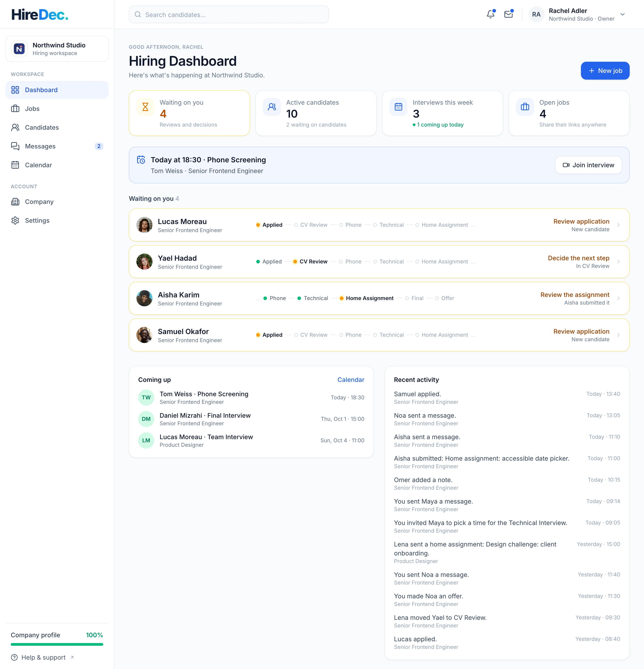644x669 pixels.
Task: Open Calendar in the sidebar
Action: (x=57, y=165)
